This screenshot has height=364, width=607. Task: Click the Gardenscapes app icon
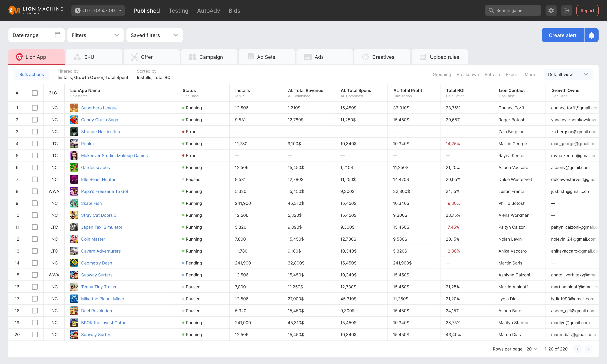74,168
